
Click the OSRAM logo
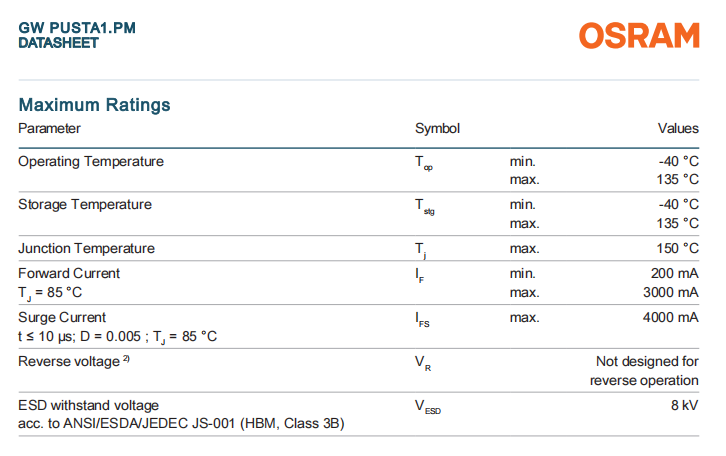[639, 37]
